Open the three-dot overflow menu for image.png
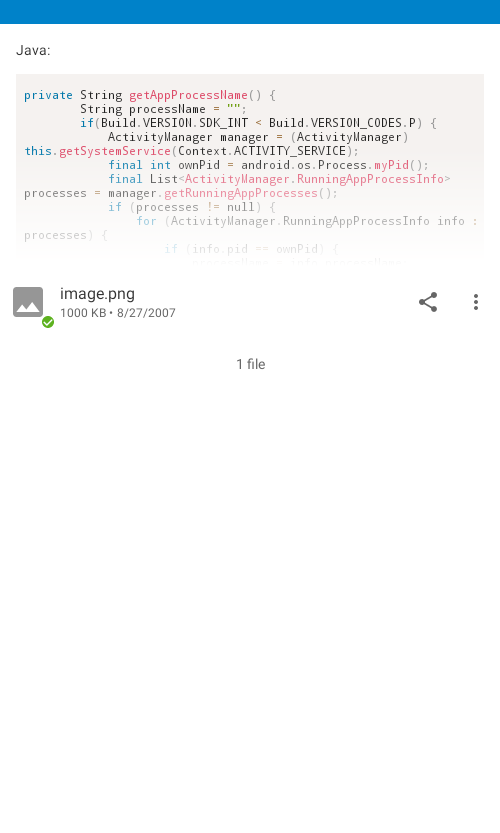Viewport: 500px width, 833px height. coord(476,302)
